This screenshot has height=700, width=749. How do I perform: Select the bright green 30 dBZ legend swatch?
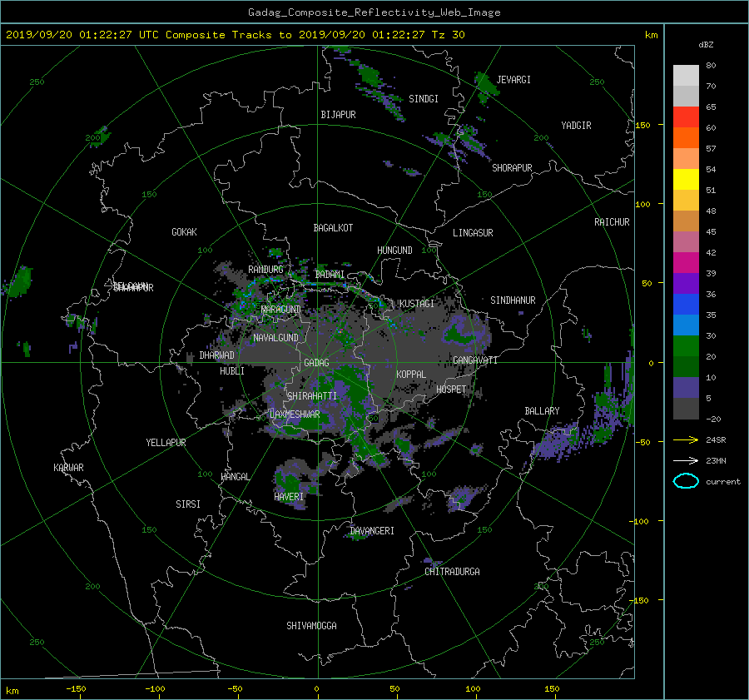(x=686, y=345)
